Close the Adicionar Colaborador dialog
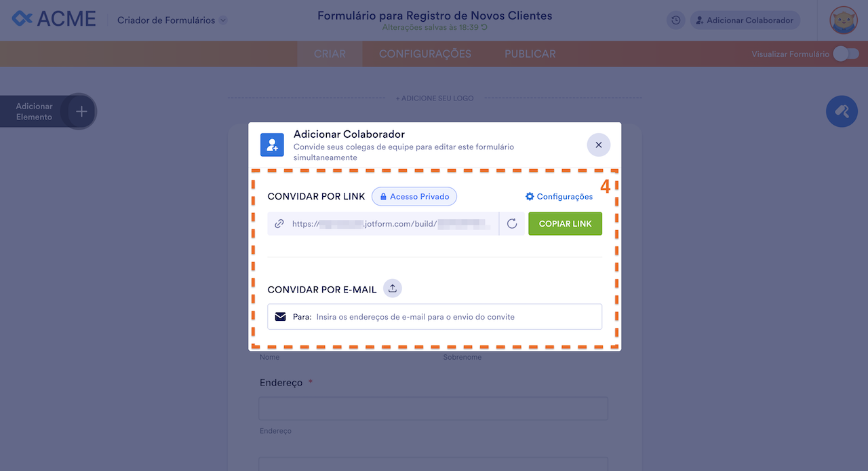This screenshot has height=471, width=868. click(x=598, y=145)
